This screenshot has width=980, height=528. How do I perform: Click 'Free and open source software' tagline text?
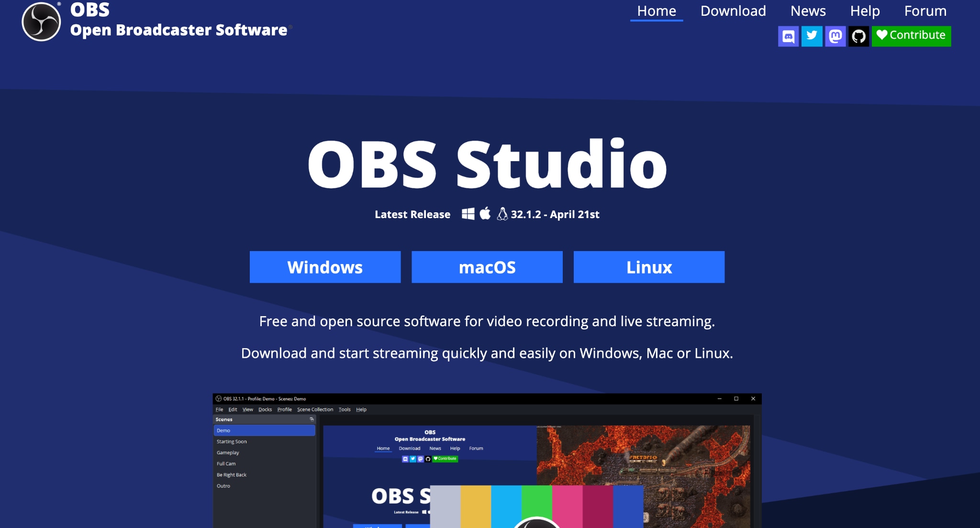click(487, 321)
